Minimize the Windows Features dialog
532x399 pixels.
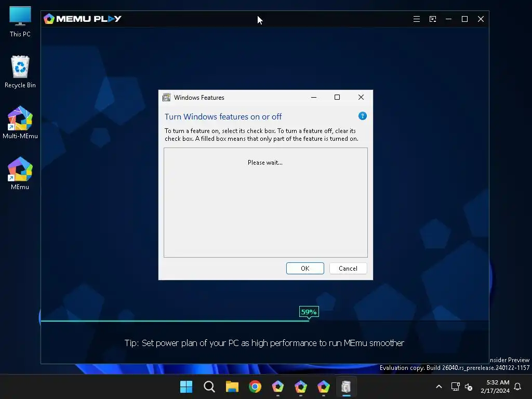pos(314,97)
